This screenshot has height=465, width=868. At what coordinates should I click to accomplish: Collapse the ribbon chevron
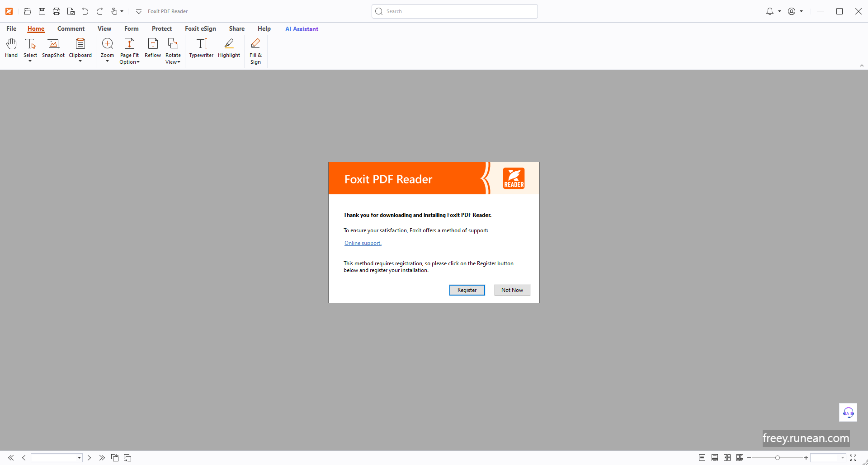pos(862,66)
